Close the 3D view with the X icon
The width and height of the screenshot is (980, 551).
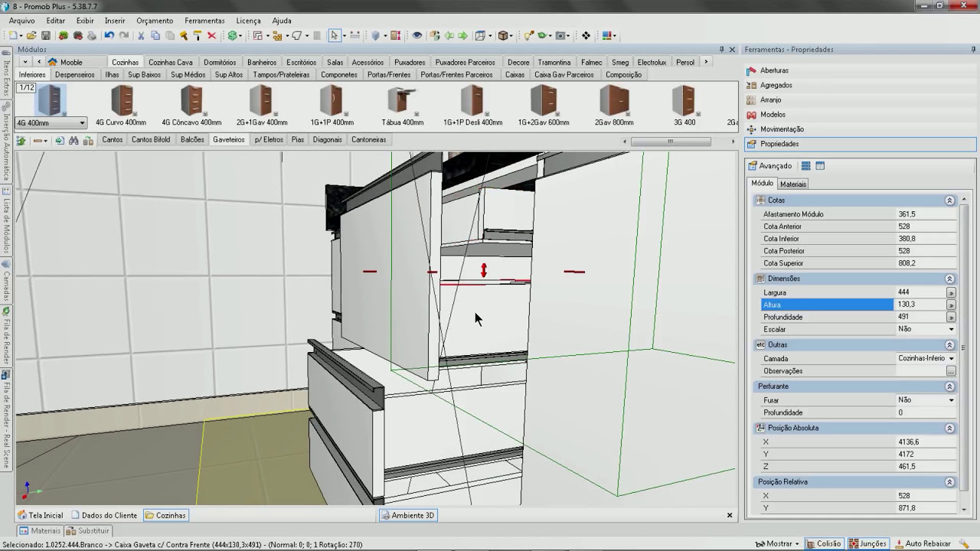pyautogui.click(x=730, y=515)
